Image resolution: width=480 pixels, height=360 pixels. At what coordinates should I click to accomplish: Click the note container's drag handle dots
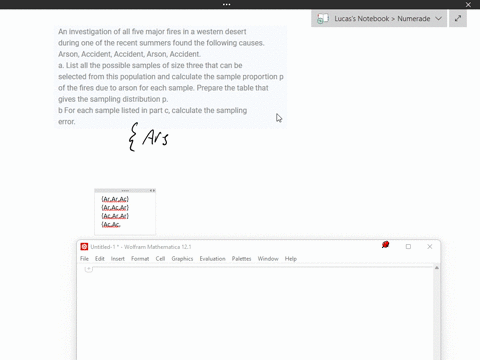tap(125, 191)
